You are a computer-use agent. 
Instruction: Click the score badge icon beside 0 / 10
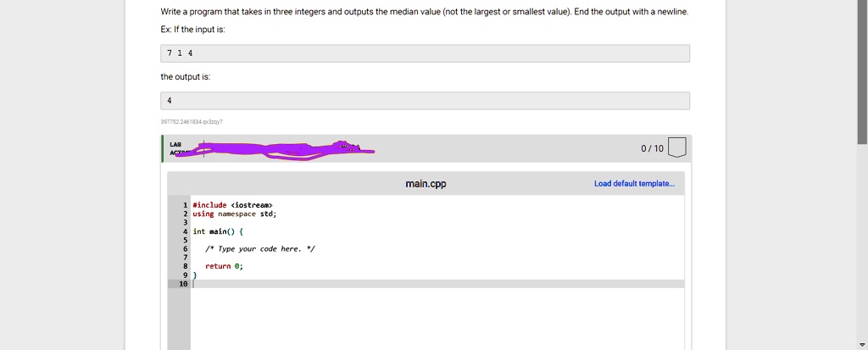(677, 147)
